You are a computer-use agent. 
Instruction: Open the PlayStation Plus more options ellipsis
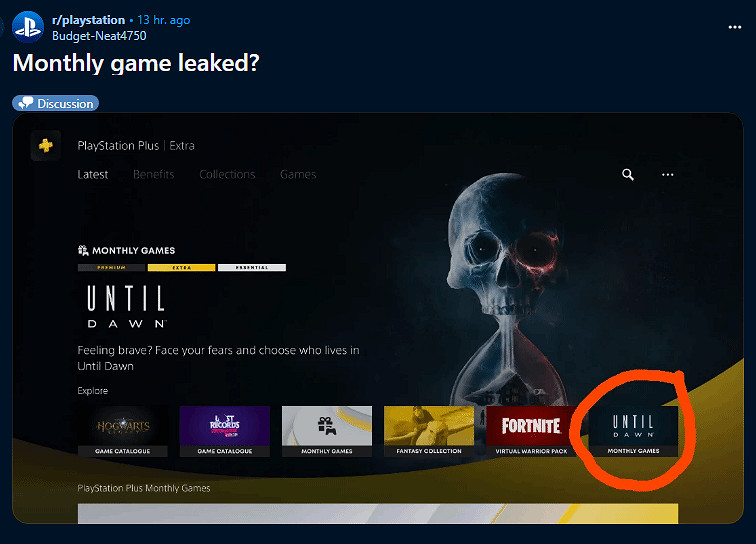(668, 175)
